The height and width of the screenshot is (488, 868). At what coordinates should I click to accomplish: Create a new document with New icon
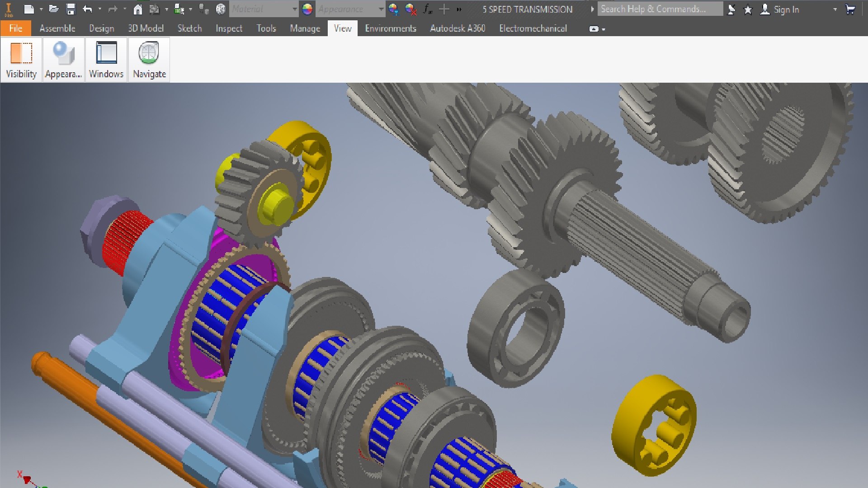[x=29, y=9]
